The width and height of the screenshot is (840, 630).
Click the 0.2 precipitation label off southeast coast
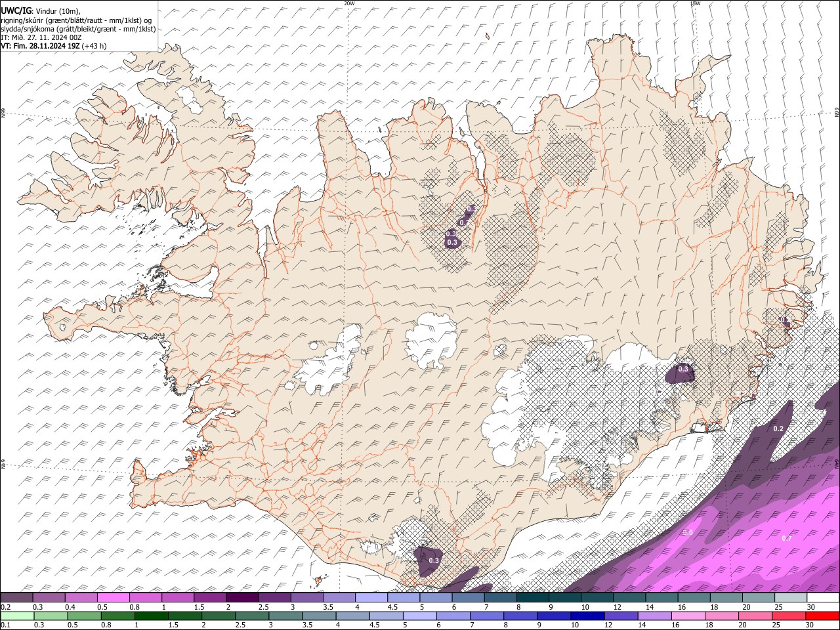point(778,429)
